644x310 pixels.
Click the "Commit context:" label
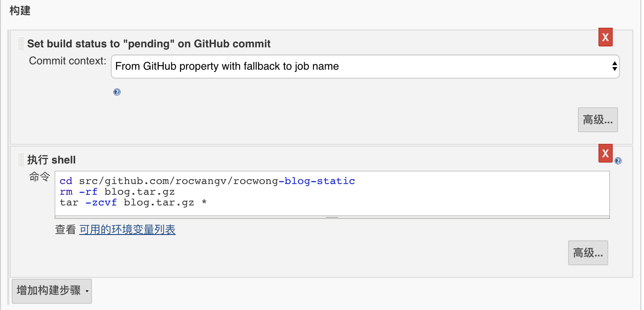point(67,61)
